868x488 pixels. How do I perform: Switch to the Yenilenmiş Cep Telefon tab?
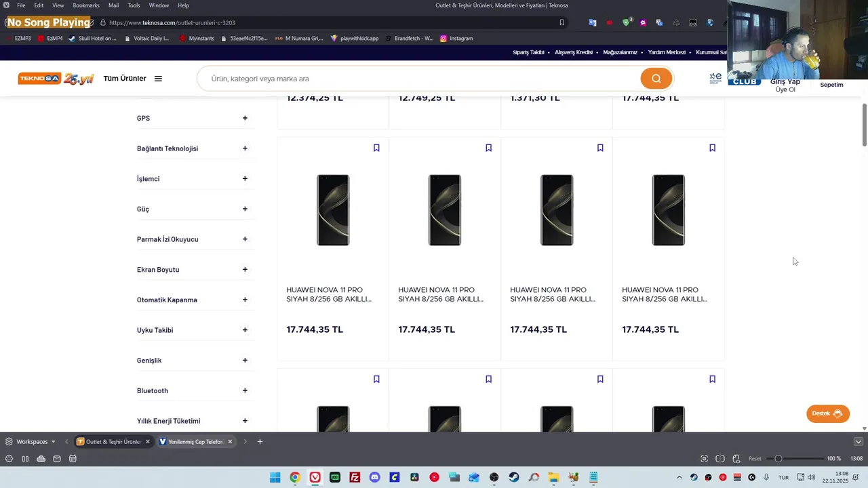(x=196, y=442)
